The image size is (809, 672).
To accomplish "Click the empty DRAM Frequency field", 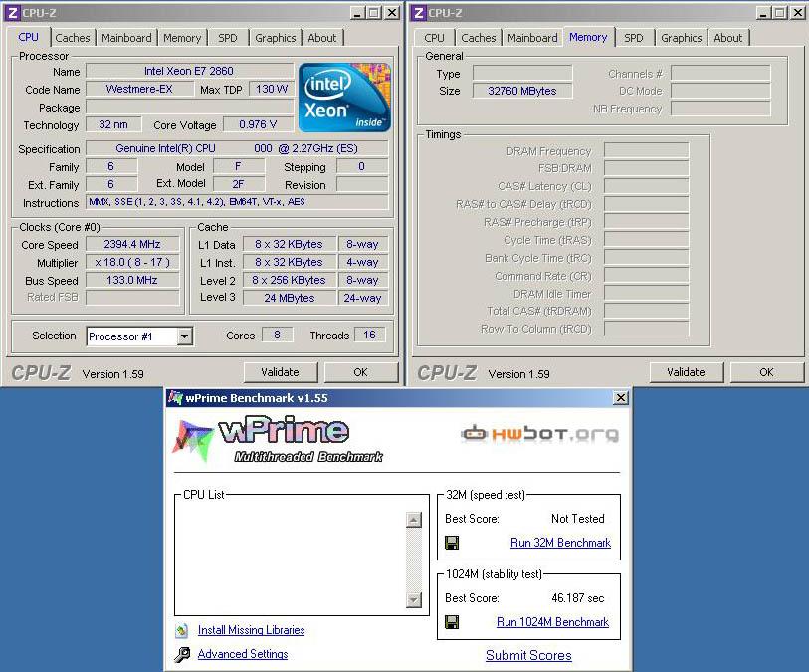I will [646, 150].
